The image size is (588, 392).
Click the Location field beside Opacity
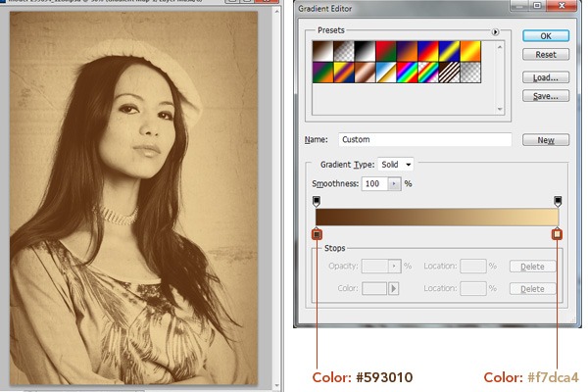[473, 266]
